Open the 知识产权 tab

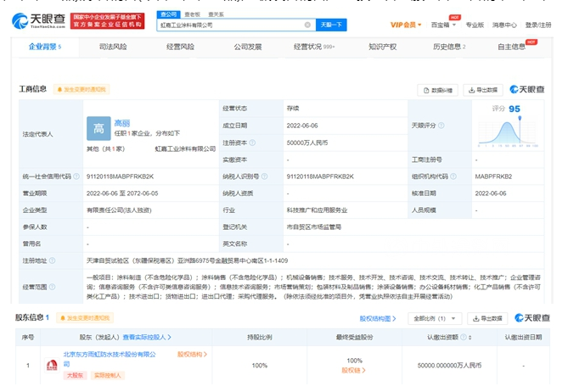click(x=383, y=47)
